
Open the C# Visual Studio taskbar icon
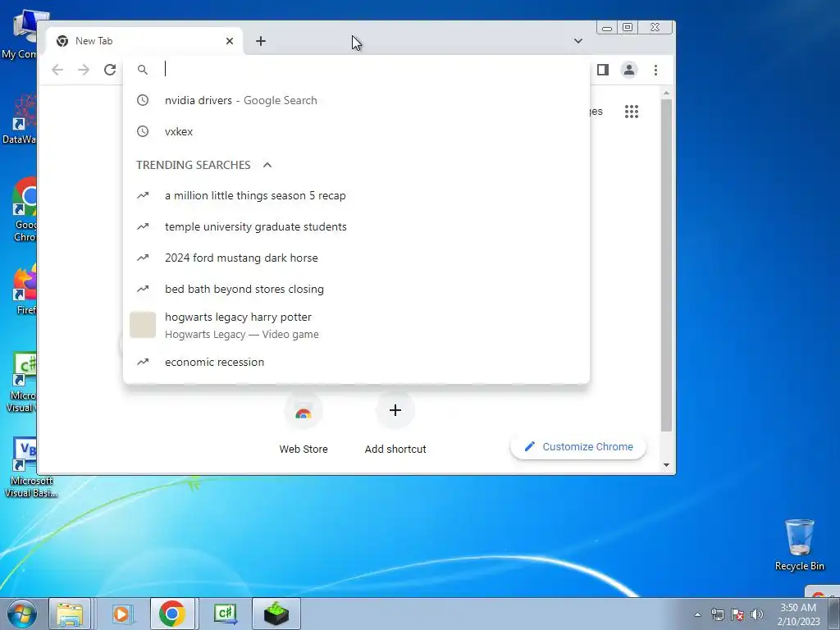225,614
